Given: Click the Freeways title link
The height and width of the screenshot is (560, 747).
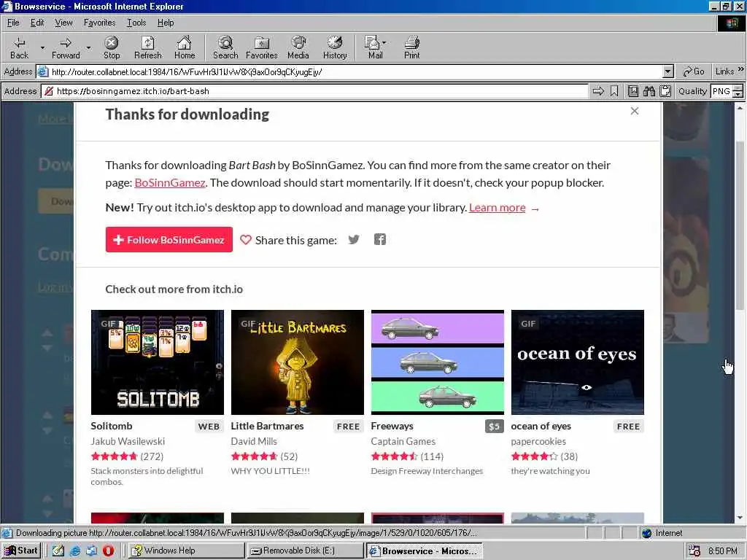Looking at the screenshot, I should coord(392,426).
